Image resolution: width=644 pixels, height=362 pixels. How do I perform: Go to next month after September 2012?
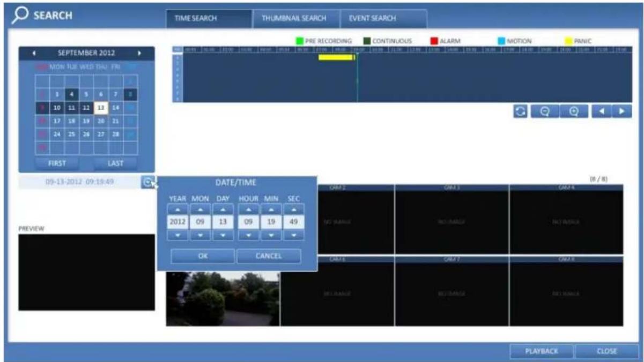click(140, 54)
